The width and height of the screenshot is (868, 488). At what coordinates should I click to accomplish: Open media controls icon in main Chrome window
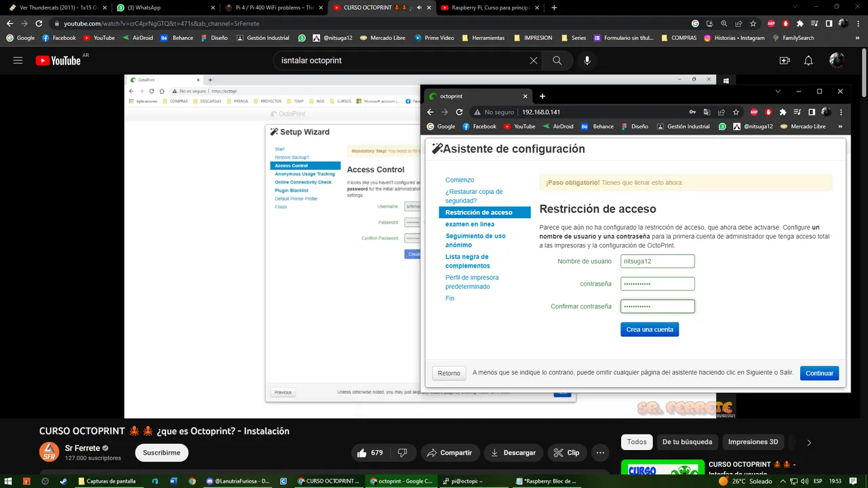click(x=814, y=23)
